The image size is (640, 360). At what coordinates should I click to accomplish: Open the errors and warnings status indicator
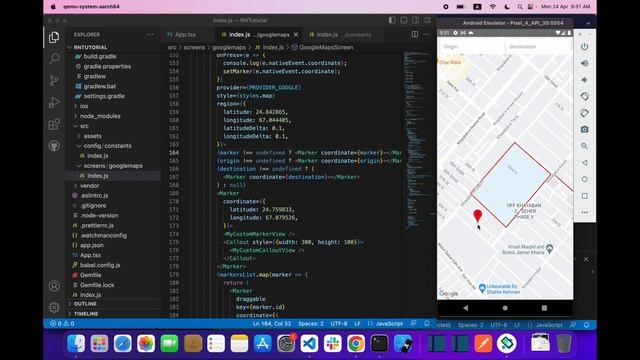62,324
